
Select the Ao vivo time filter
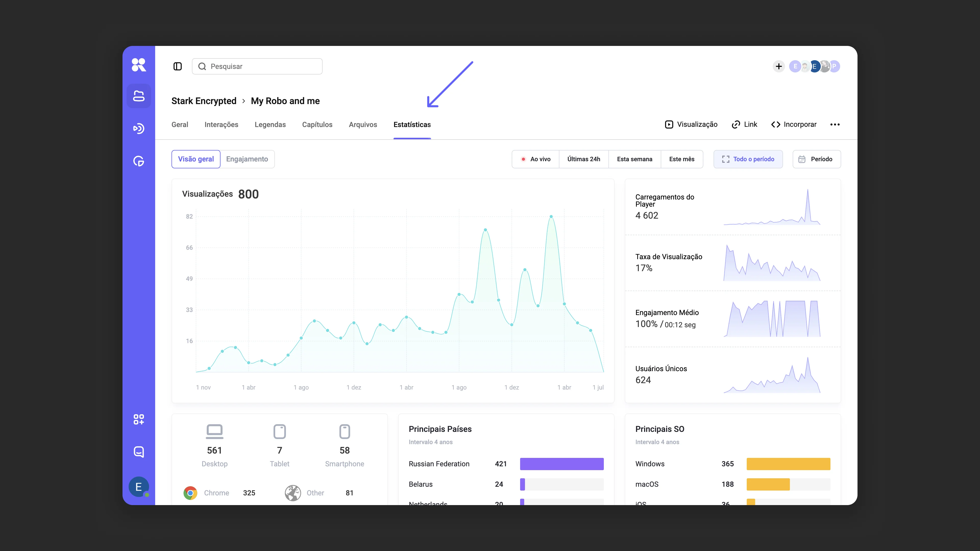point(536,159)
